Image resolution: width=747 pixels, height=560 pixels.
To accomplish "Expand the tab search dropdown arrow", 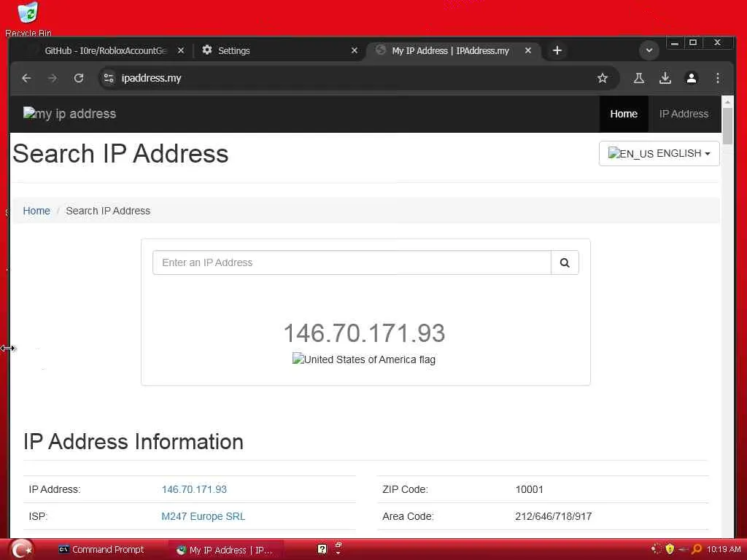I will 649,50.
